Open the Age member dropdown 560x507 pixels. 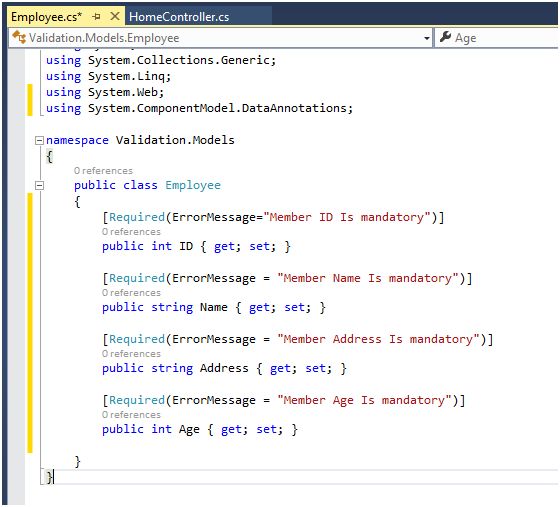click(497, 38)
